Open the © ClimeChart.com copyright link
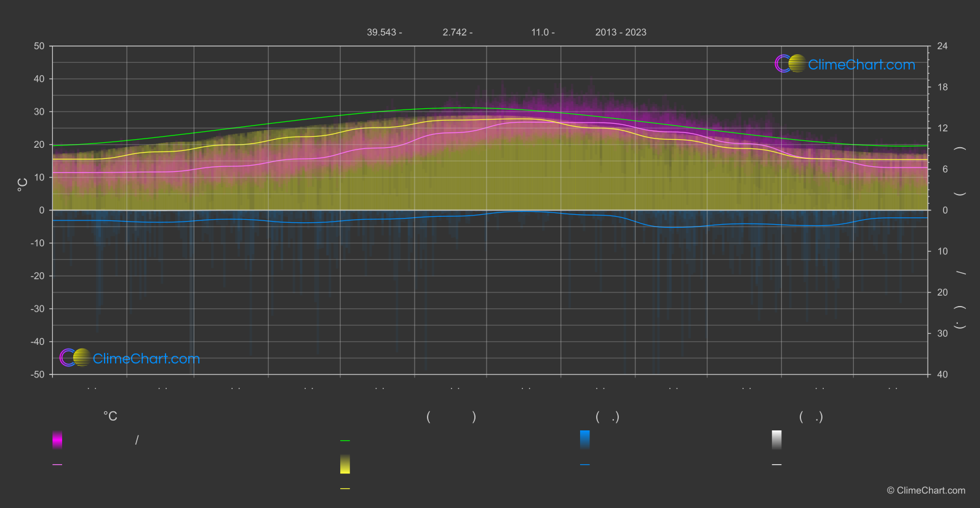 (926, 491)
